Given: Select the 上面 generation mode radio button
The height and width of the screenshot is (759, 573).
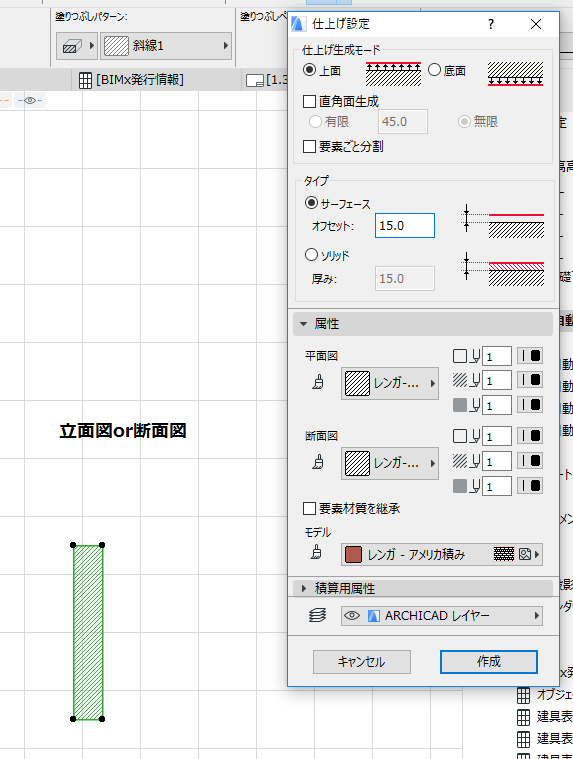Looking at the screenshot, I should (310, 70).
